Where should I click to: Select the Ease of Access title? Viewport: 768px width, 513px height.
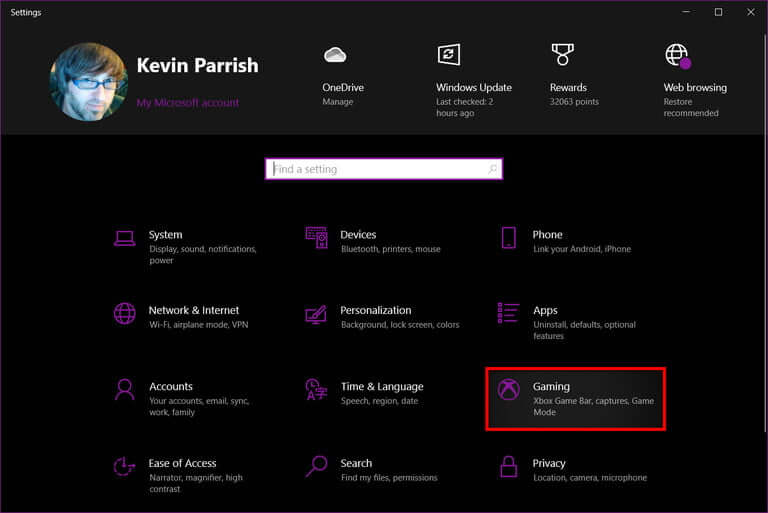tap(182, 463)
